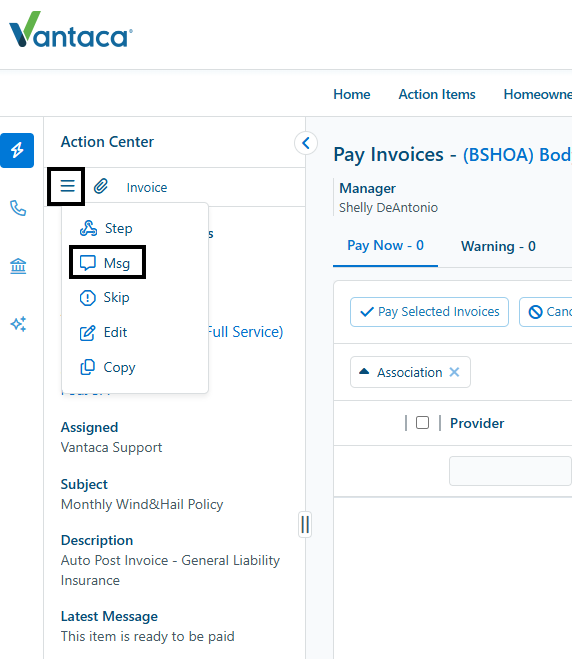Remove the Association grouping with X
572x659 pixels.
pyautogui.click(x=454, y=372)
